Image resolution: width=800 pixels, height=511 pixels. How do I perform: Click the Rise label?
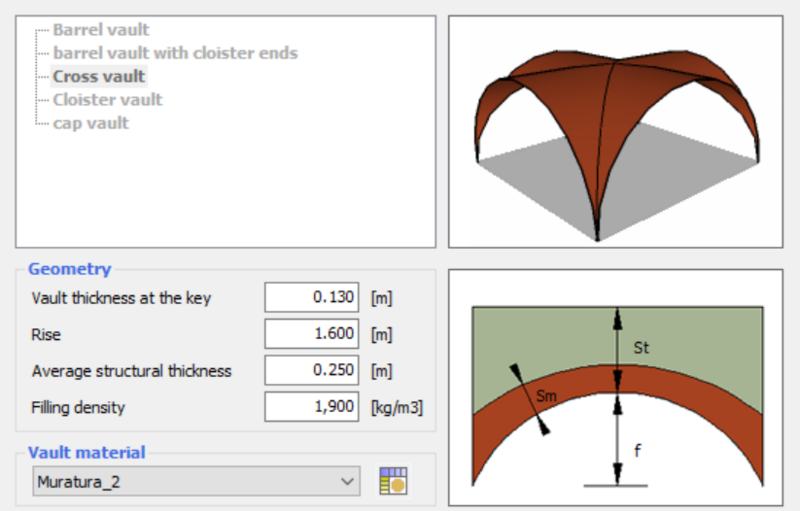pos(46,335)
